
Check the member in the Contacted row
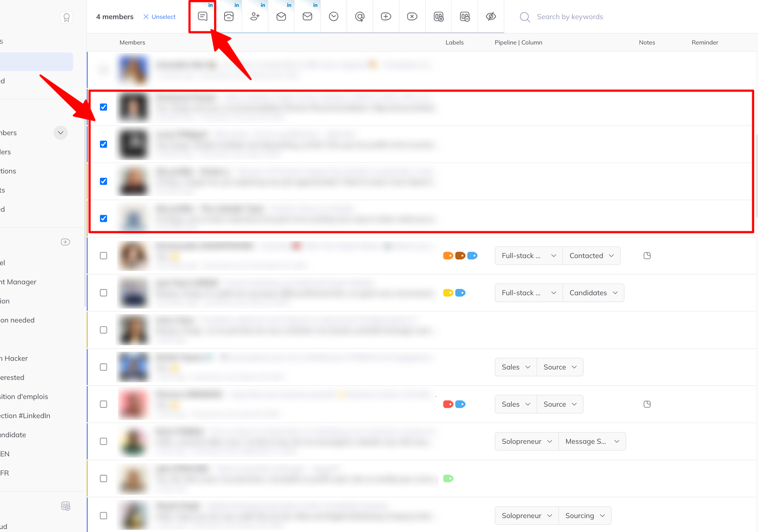click(104, 256)
